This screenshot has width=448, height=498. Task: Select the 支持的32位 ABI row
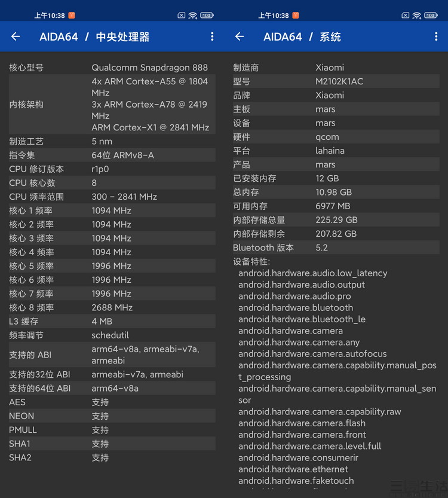[112, 374]
